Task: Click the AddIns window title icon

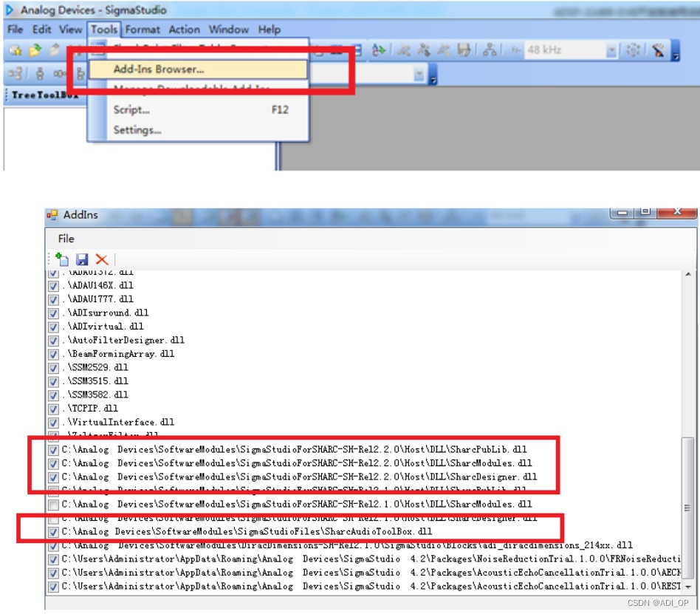Action: coord(52,216)
